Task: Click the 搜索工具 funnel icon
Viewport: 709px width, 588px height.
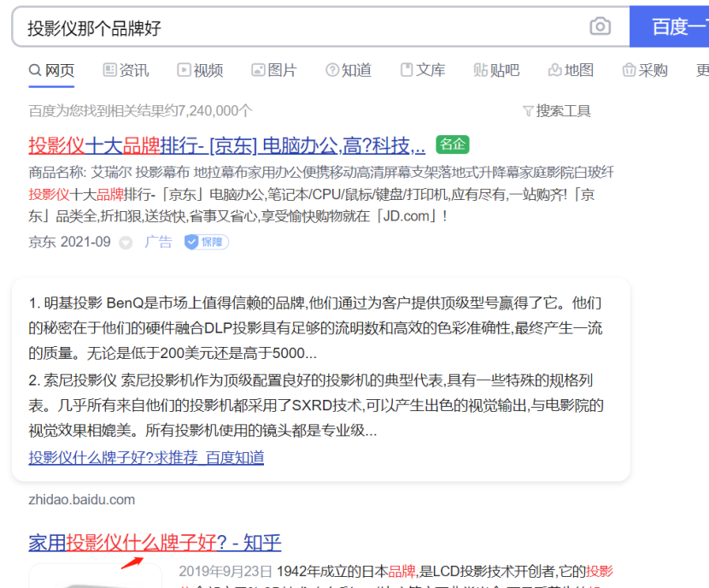Action: pyautogui.click(x=528, y=111)
